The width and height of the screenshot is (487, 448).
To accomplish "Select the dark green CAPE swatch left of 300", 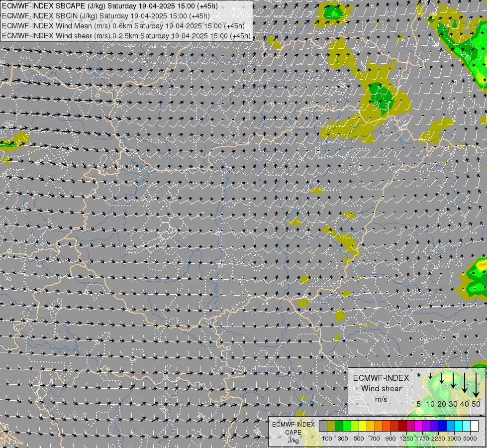I will 339,426.
